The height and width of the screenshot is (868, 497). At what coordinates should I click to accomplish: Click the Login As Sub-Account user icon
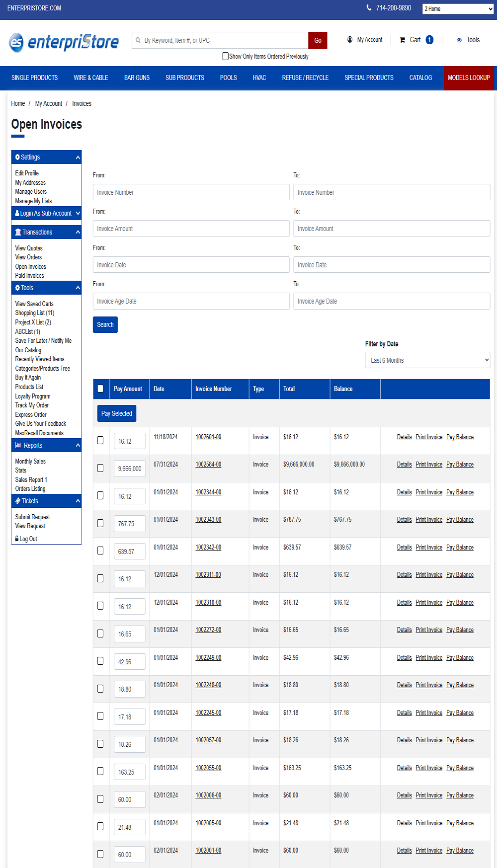[17, 213]
